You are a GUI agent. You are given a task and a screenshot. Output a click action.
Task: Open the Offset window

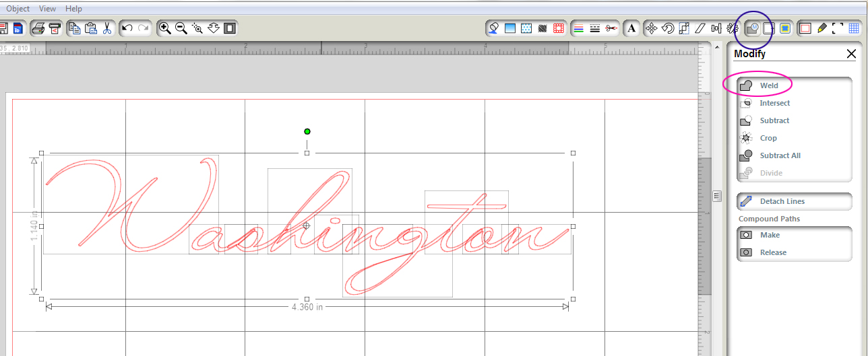(x=769, y=28)
